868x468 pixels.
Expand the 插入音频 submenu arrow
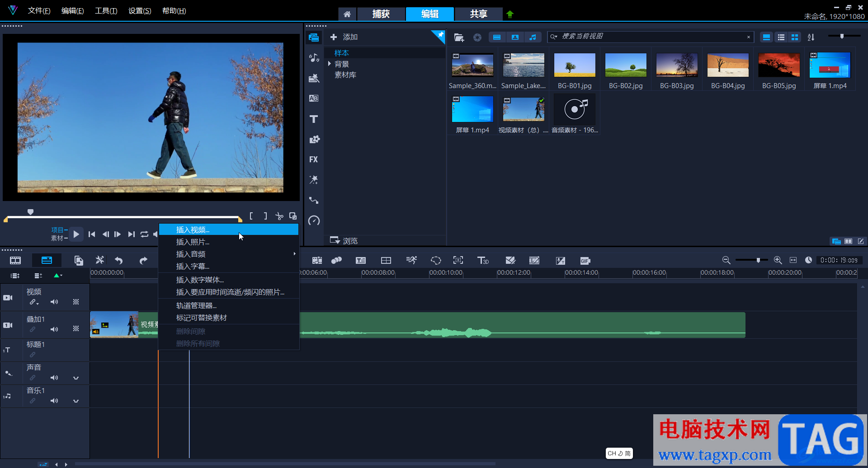tap(294, 254)
